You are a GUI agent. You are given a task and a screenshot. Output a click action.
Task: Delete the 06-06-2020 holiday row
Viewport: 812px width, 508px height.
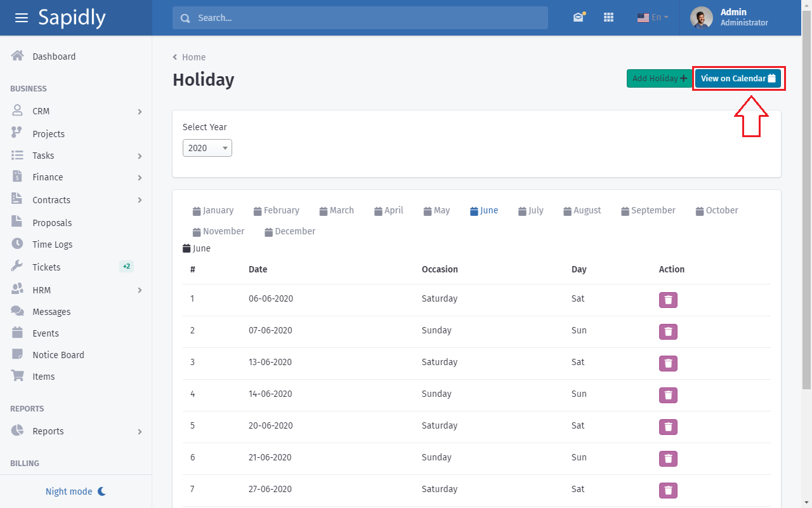coord(667,300)
